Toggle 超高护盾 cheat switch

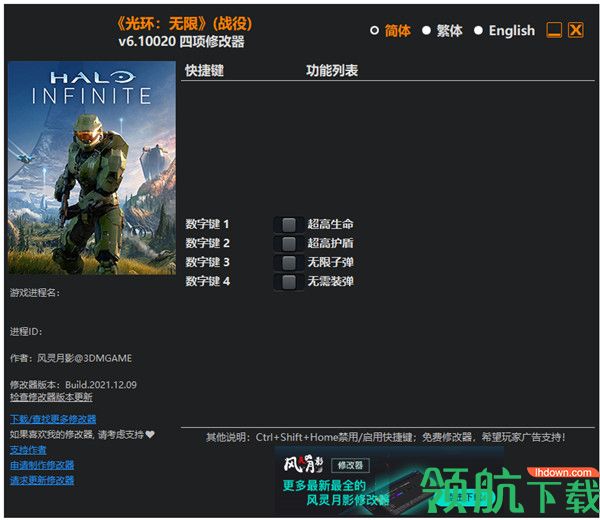click(289, 243)
